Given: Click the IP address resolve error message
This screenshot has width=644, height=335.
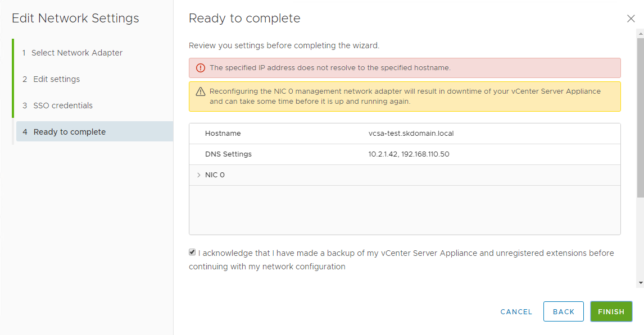Looking at the screenshot, I should [x=330, y=68].
